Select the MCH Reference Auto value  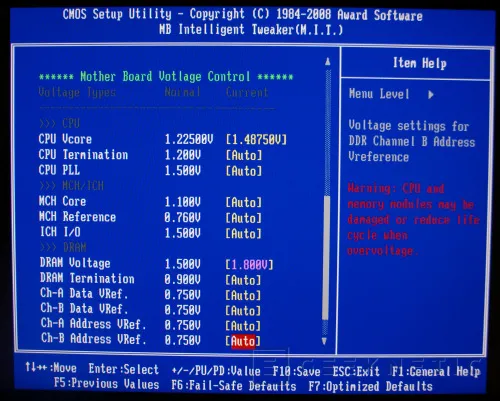(244, 218)
